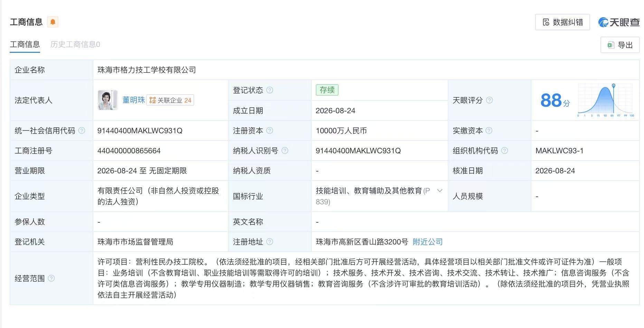Viewport: 644px width, 328px height.
Task: Click the 技能培训、教育辅助及其他教育 industry text
Action: pyautogui.click(x=369, y=191)
